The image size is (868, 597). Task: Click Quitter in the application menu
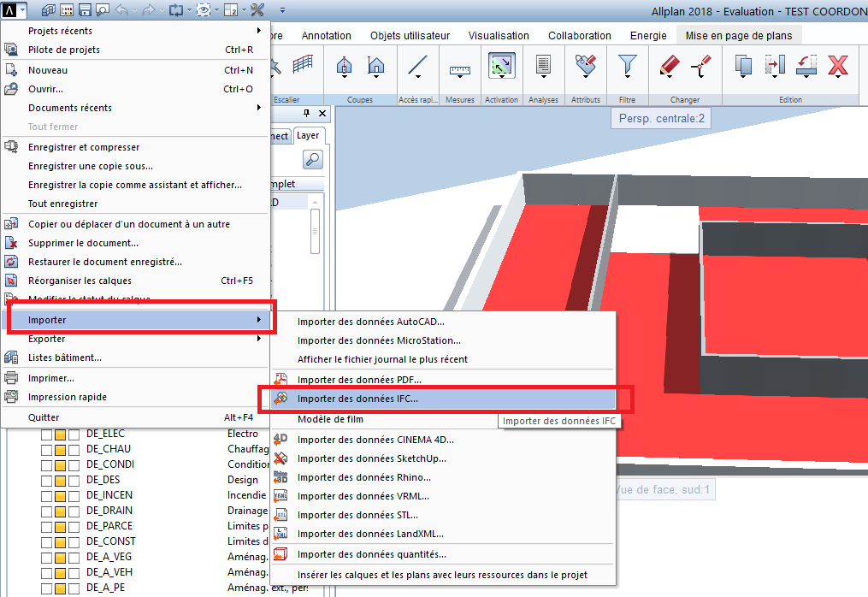click(135, 417)
